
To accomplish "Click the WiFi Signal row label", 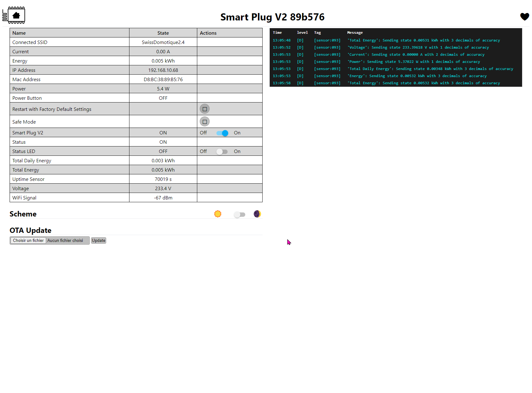I will click(24, 198).
